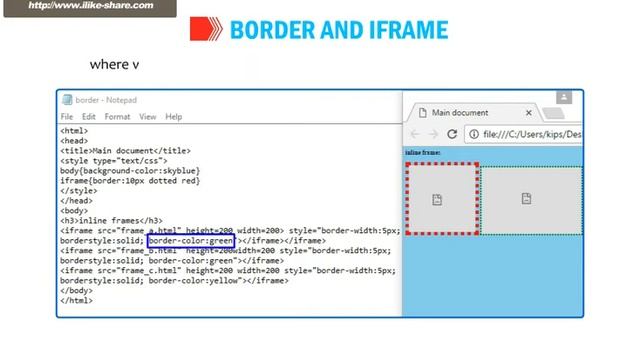This screenshot has width=640, height=360.
Task: Click the site info icon in address bar
Action: (x=474, y=134)
